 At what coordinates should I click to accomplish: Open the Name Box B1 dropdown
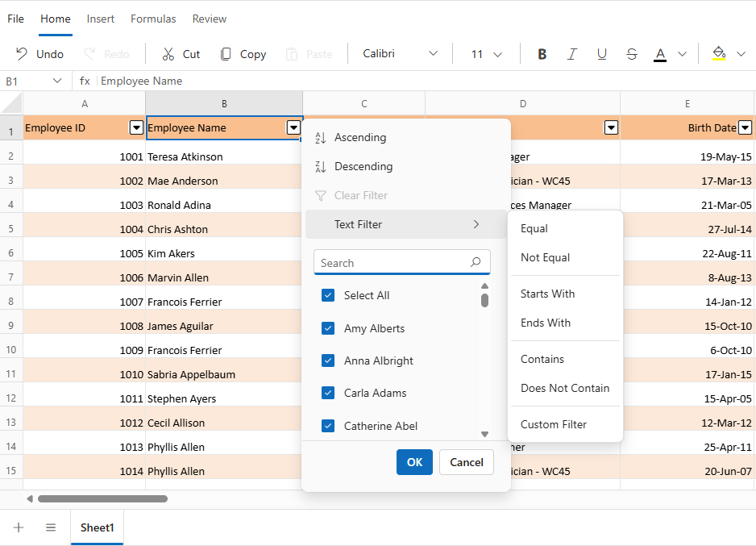pyautogui.click(x=57, y=81)
